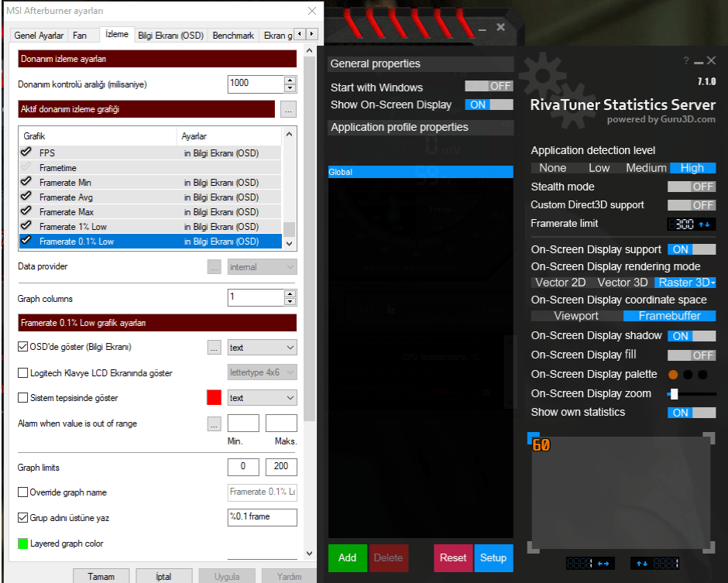
Task: Toggle On-Screen Display fill switch
Action: (x=692, y=355)
